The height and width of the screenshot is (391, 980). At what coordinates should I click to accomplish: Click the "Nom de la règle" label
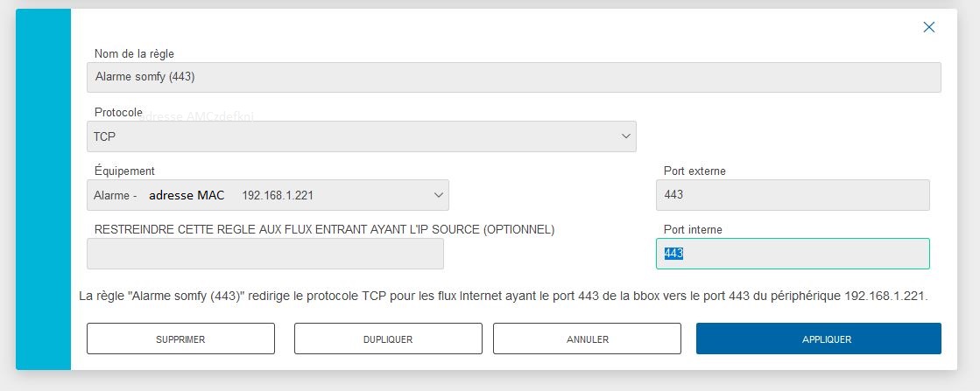click(x=134, y=54)
